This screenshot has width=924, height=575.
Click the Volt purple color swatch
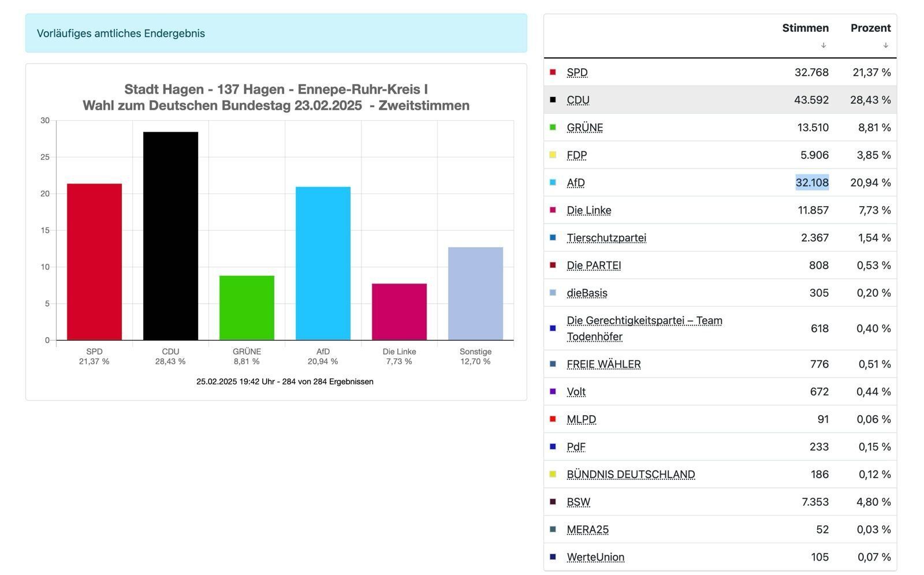point(553,392)
